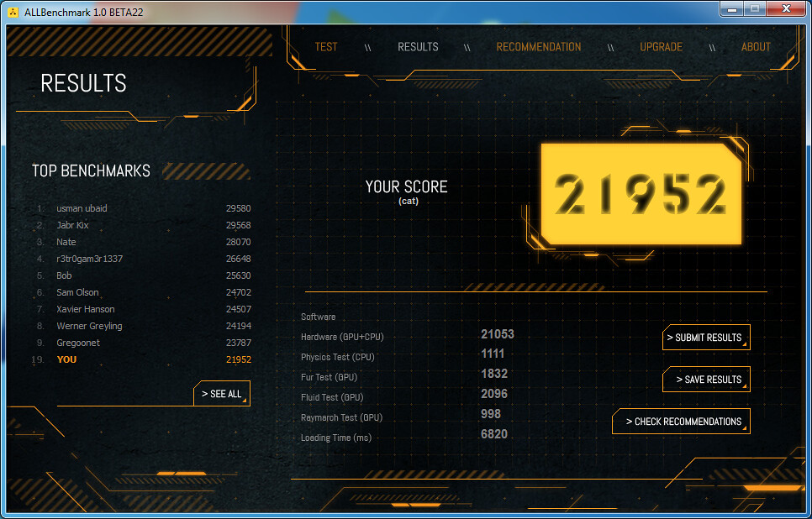The height and width of the screenshot is (519, 812).
Task: Click the Nate leaderboard row
Action: [66, 242]
